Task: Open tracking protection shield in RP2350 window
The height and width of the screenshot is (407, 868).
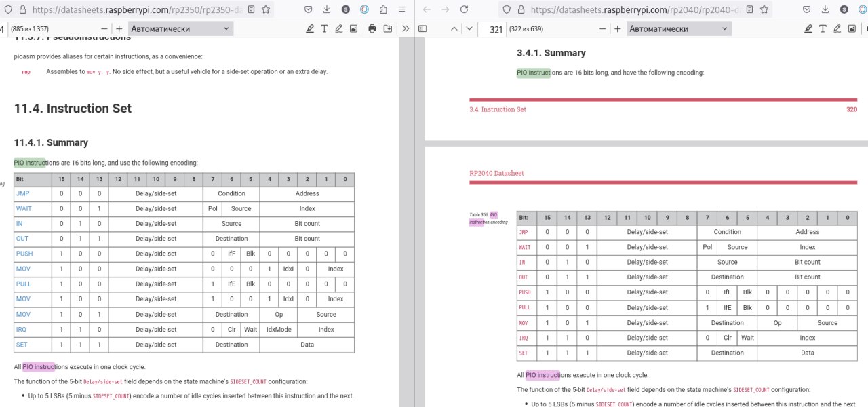Action: click(x=7, y=10)
